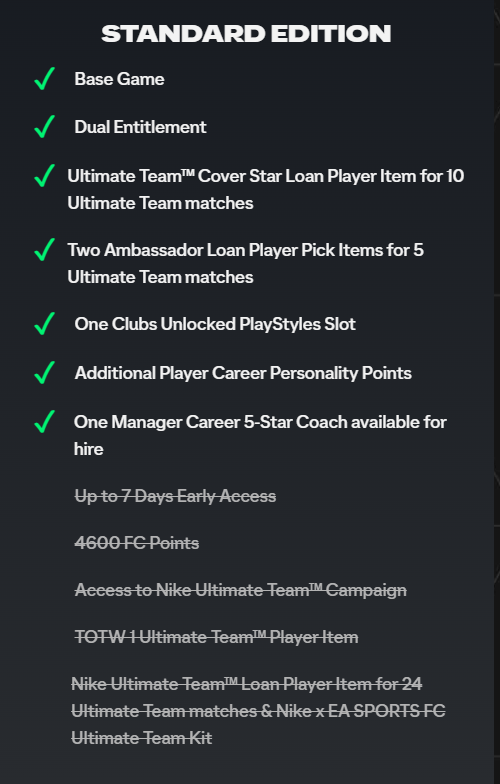Image resolution: width=500 pixels, height=784 pixels.
Task: Click the checkmark next to Dual Entitlement
Action: pos(44,127)
